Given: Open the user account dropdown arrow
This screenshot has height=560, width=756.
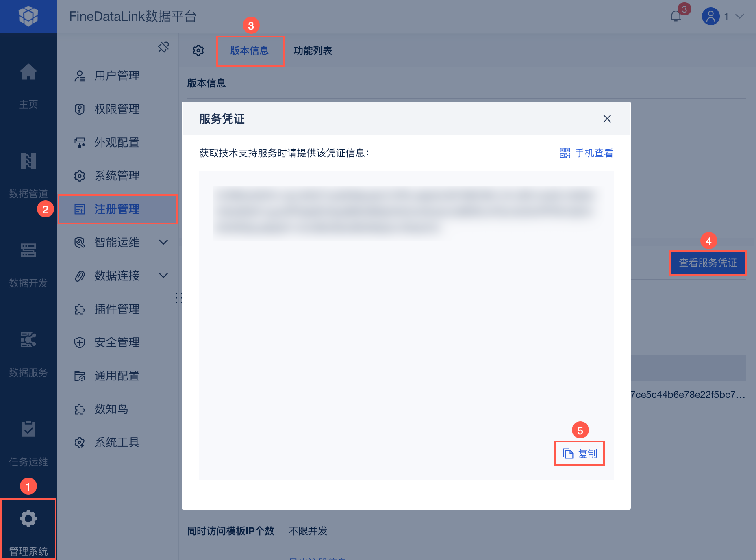Looking at the screenshot, I should coord(740,16).
